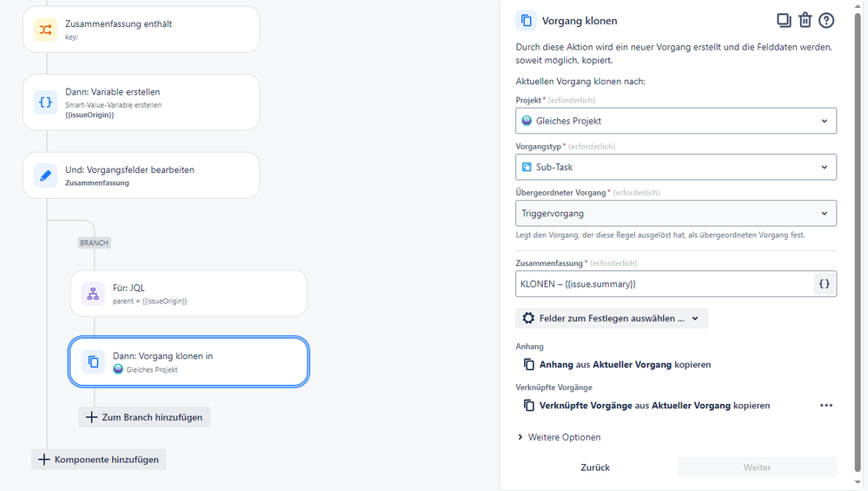Open the three-dot menu for 'Verknüpfte Vorgänge'
This screenshot has width=868, height=491.
pyautogui.click(x=826, y=405)
